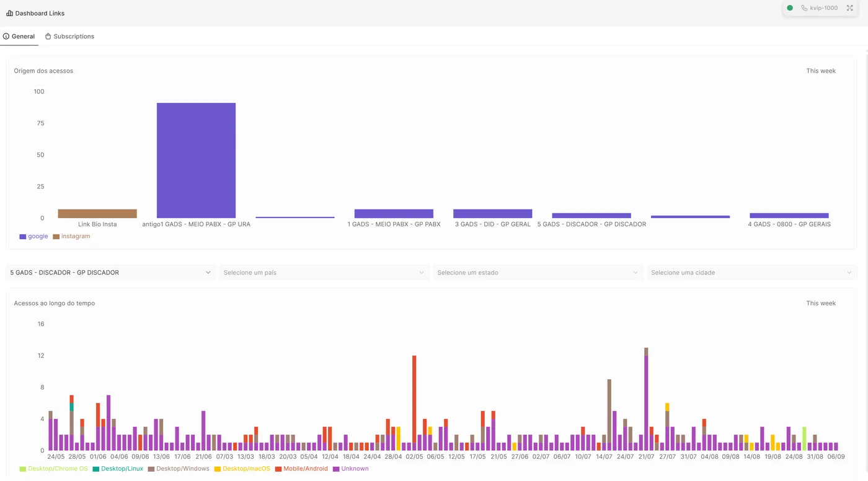
Task: Hide the Desktop/macOS series
Action: click(x=242, y=469)
